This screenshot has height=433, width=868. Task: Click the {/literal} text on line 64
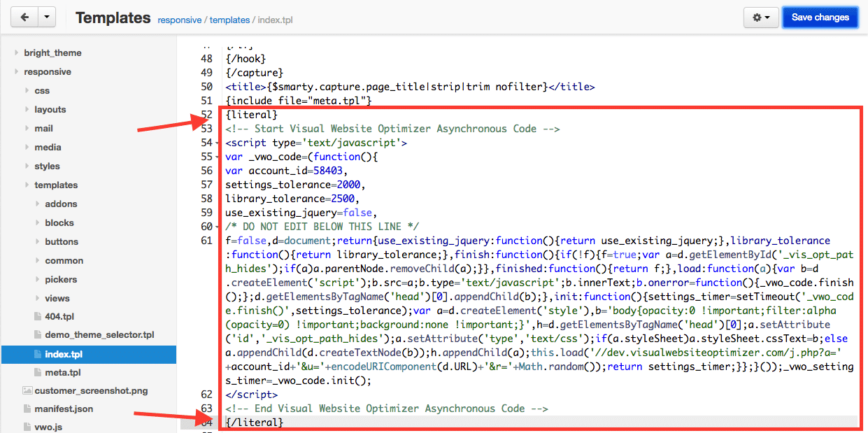point(255,423)
